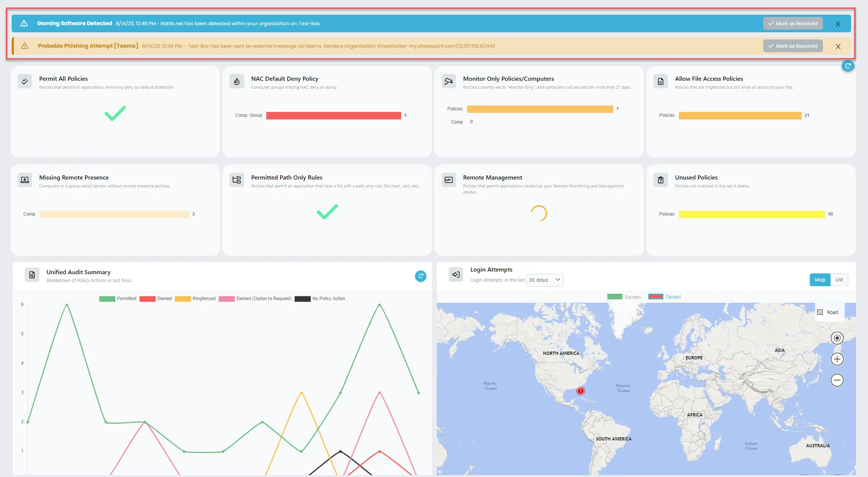868x477 pixels.
Task: Mark Probable Phishing Attempt alert as resolved
Action: (x=793, y=46)
